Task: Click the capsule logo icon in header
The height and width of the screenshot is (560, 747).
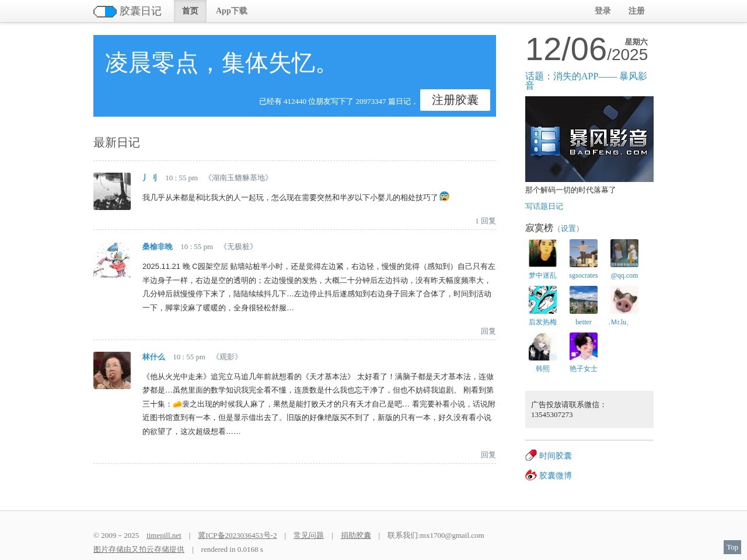Action: (x=105, y=12)
